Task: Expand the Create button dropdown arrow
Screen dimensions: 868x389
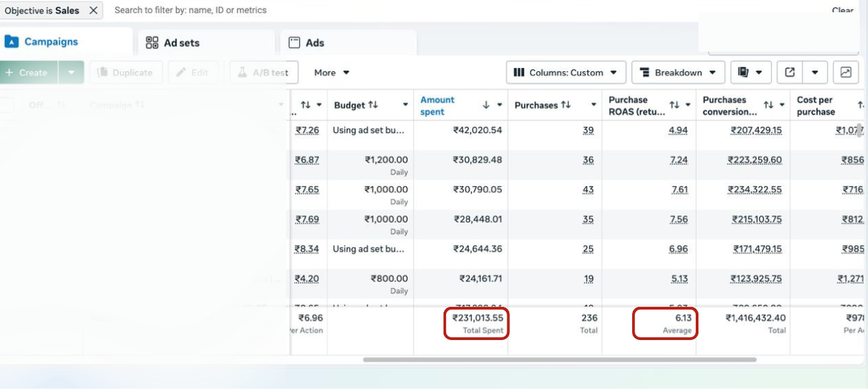Action: 71,73
